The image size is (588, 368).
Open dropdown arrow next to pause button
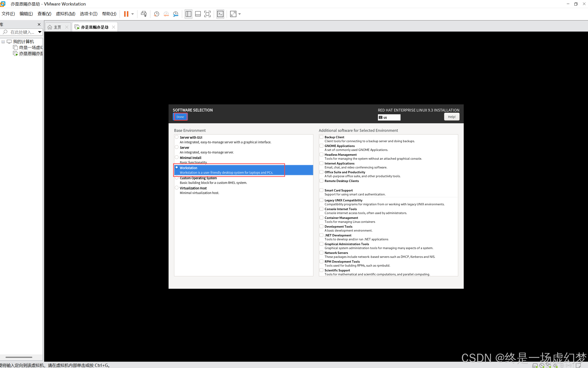click(133, 14)
